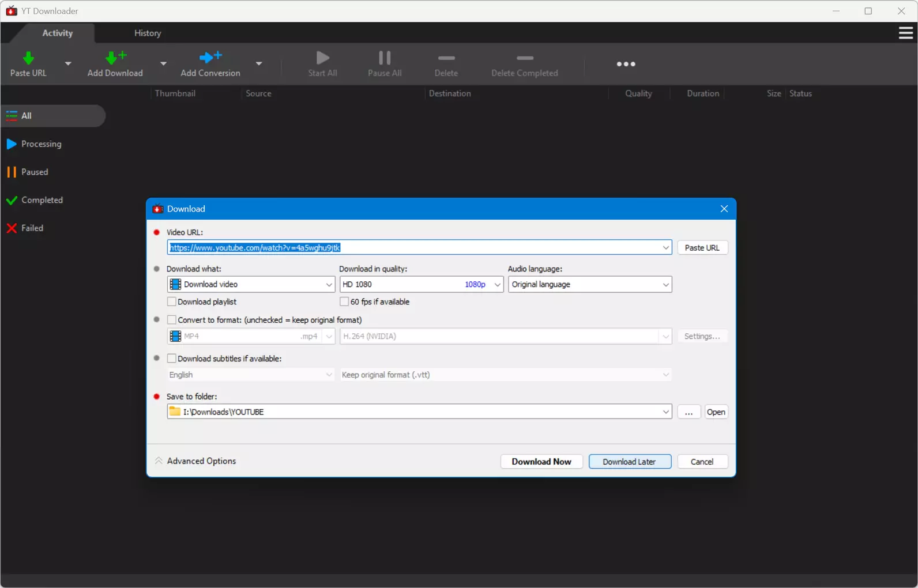Click the Start All play icon

pos(323,58)
